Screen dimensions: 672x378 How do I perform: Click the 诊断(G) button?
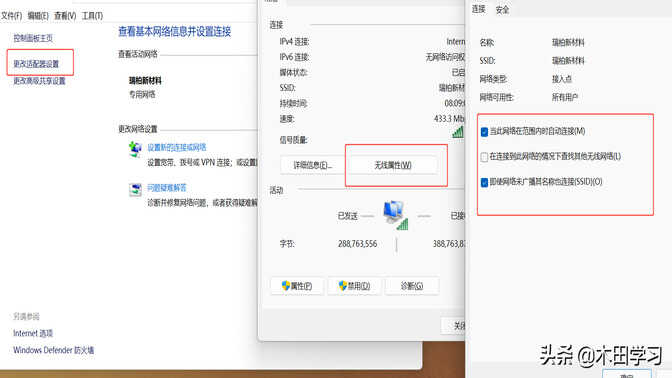tap(412, 286)
